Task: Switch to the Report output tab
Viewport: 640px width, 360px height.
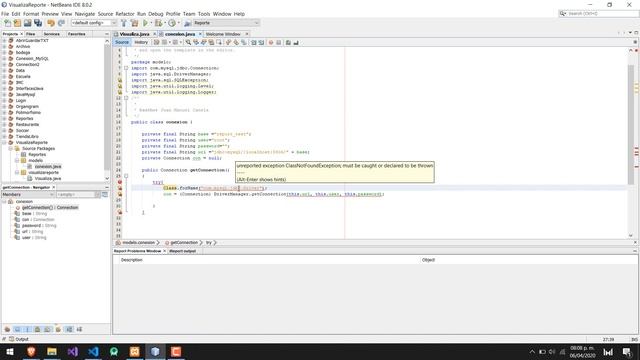Action: coord(182,251)
